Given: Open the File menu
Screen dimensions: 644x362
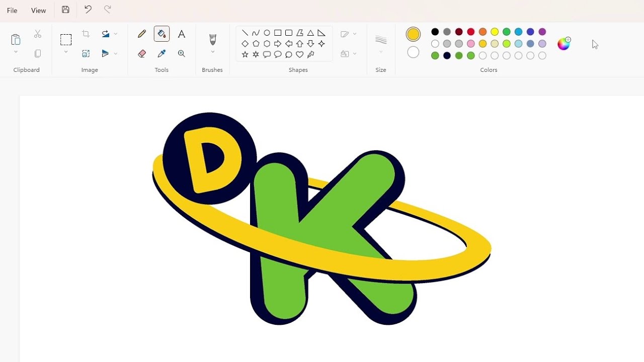Looking at the screenshot, I should click(x=12, y=10).
